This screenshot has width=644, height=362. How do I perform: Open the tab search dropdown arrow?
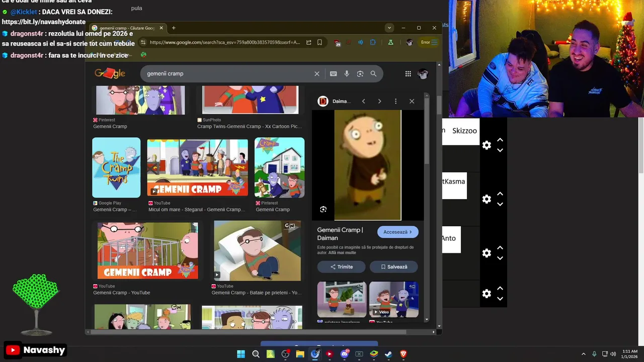point(389,28)
